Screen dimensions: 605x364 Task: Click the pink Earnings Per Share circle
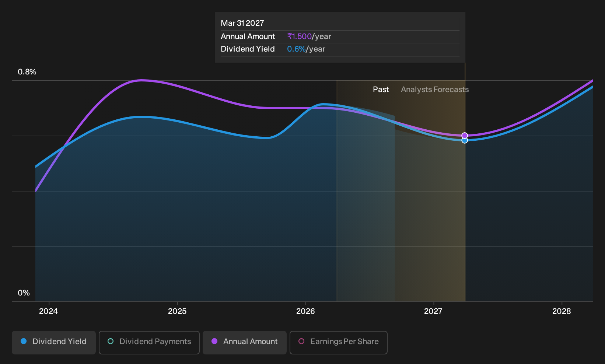301,341
